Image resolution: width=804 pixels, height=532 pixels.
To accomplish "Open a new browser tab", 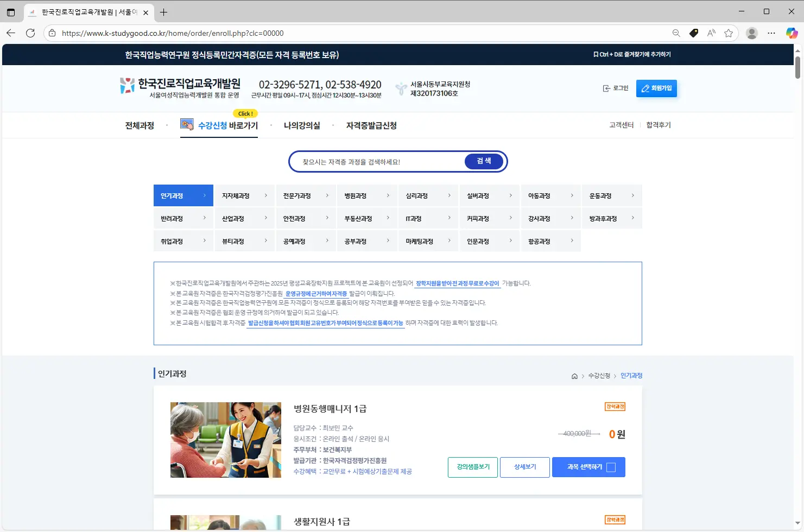I will tap(163, 12).
